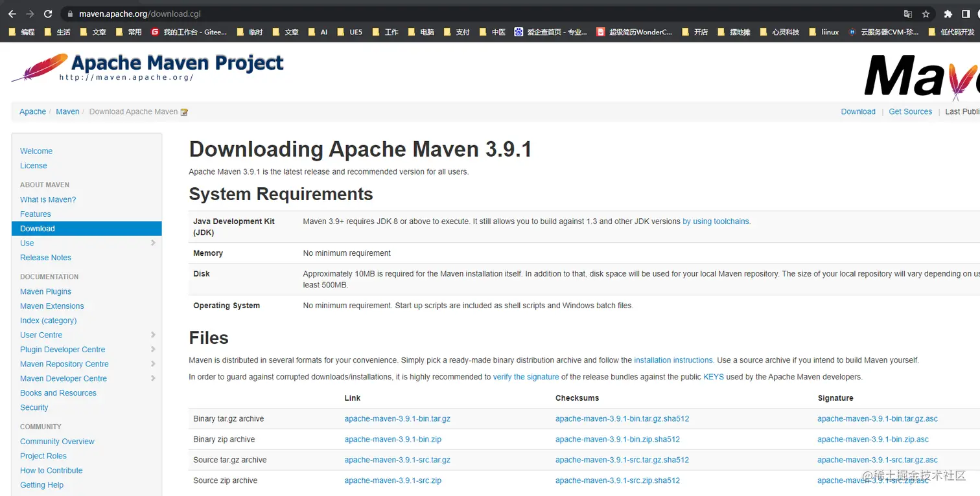Viewport: 980px width, 496px height.
Task: Open the installation instructions link
Action: tap(673, 360)
